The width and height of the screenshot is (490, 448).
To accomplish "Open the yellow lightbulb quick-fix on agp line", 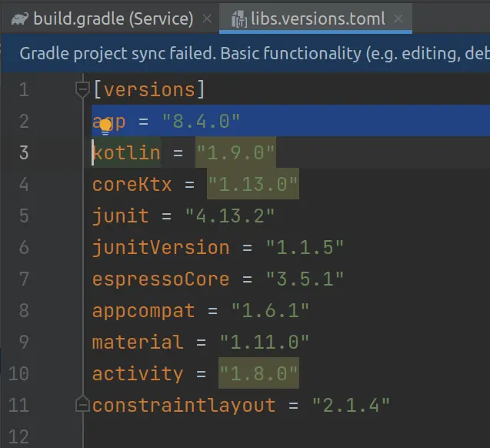I will 105,126.
